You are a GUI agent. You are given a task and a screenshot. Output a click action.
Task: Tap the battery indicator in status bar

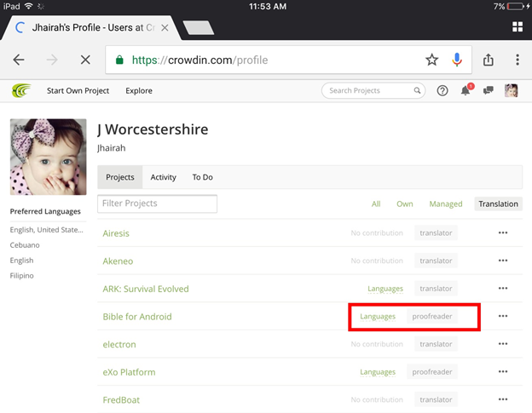(515, 6)
